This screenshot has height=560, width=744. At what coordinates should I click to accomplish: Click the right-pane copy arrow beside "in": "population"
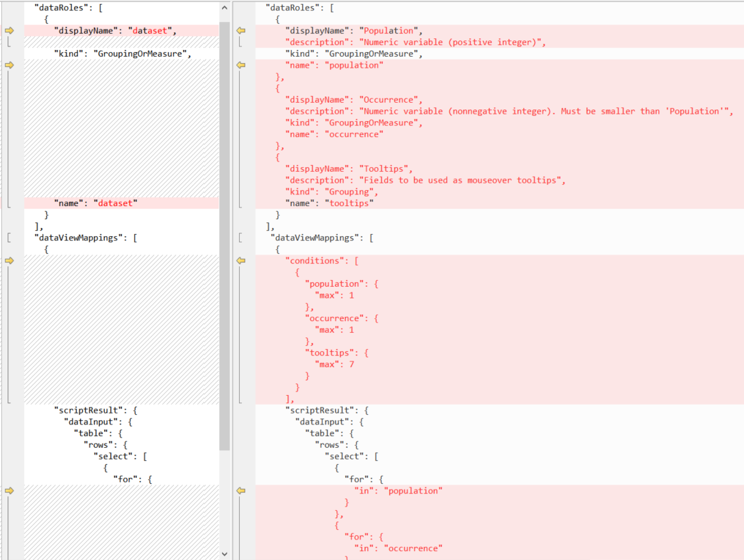click(x=241, y=491)
